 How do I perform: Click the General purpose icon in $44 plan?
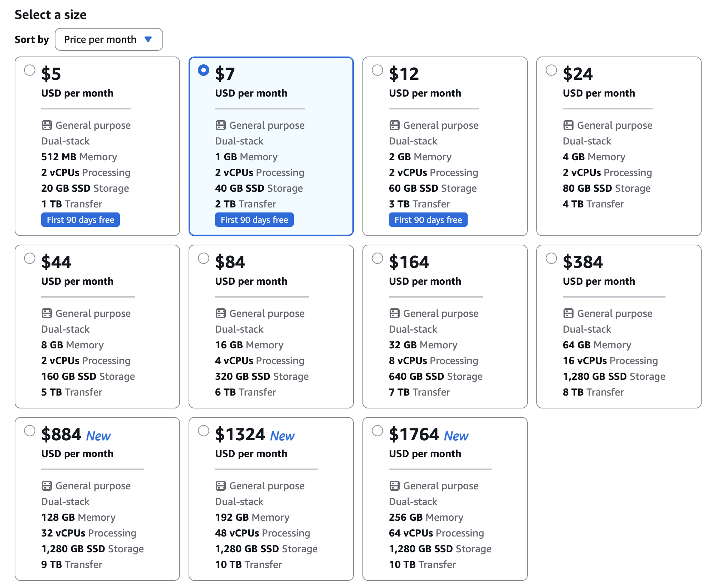point(47,313)
